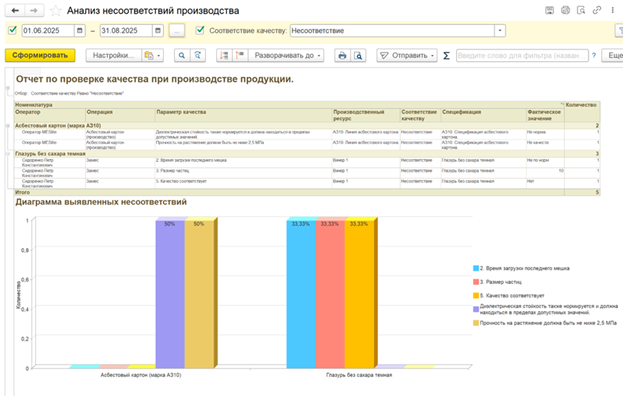
Task: Click the printer icon
Action: pyautogui.click(x=342, y=56)
